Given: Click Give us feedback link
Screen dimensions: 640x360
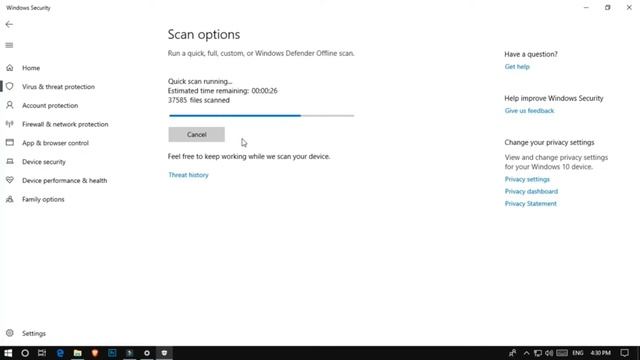Looking at the screenshot, I should [x=529, y=111].
